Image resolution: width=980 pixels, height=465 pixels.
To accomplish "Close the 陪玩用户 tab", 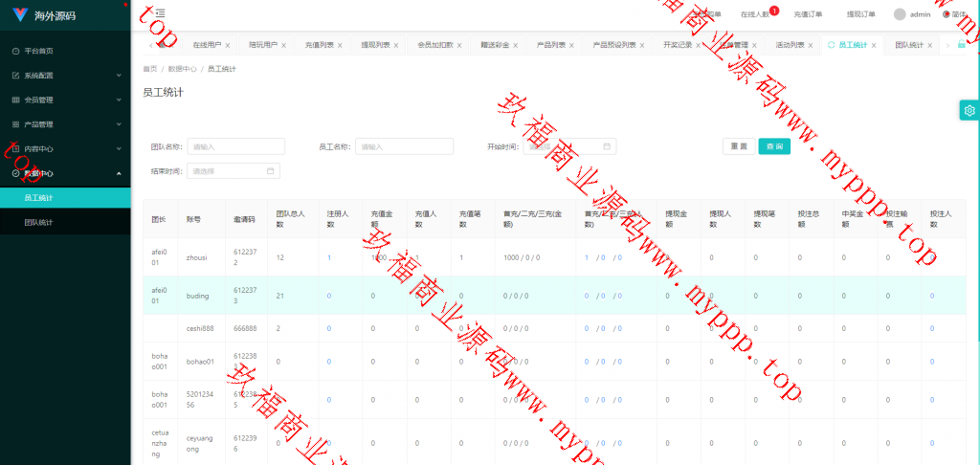I will (x=283, y=46).
